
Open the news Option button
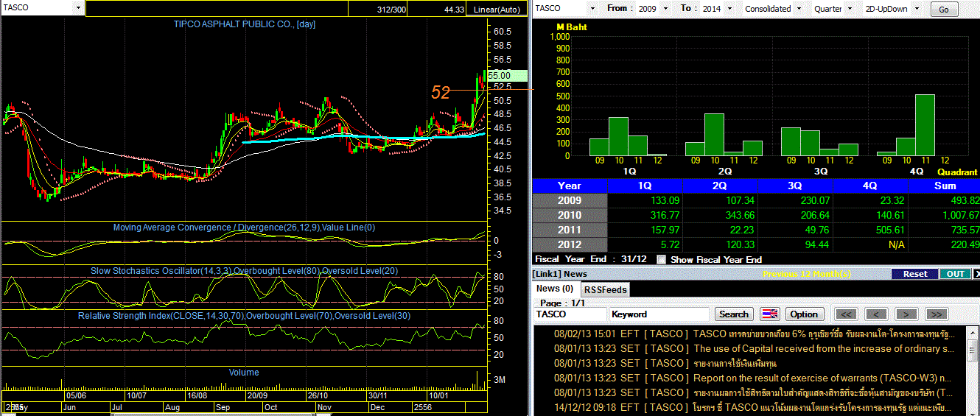click(x=804, y=314)
